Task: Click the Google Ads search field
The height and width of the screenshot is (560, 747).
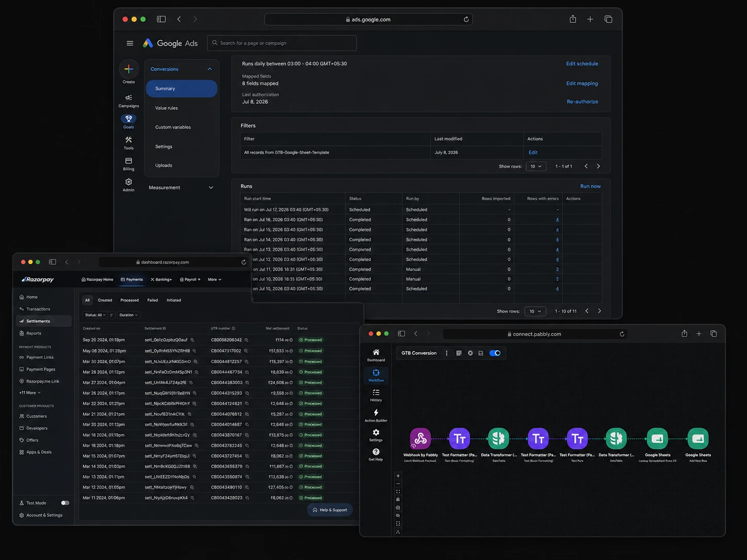Action: tap(282, 43)
